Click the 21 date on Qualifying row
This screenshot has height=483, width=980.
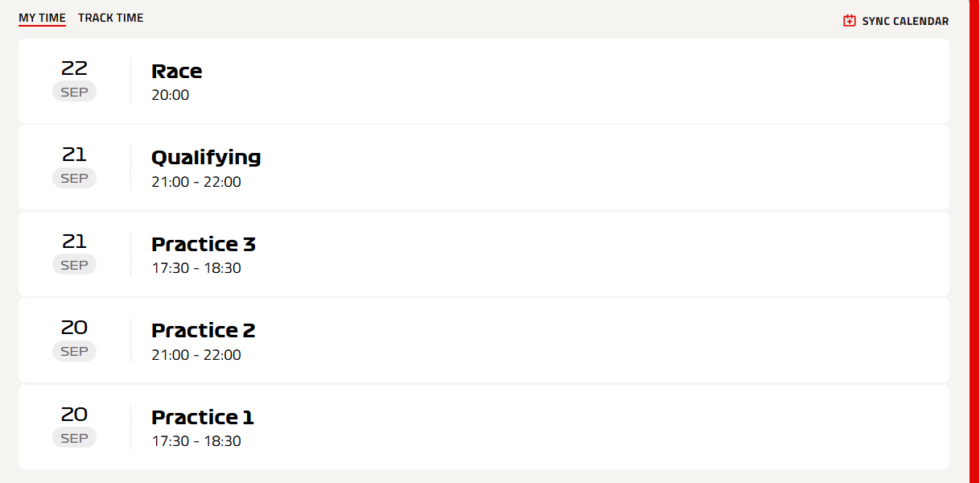74,155
